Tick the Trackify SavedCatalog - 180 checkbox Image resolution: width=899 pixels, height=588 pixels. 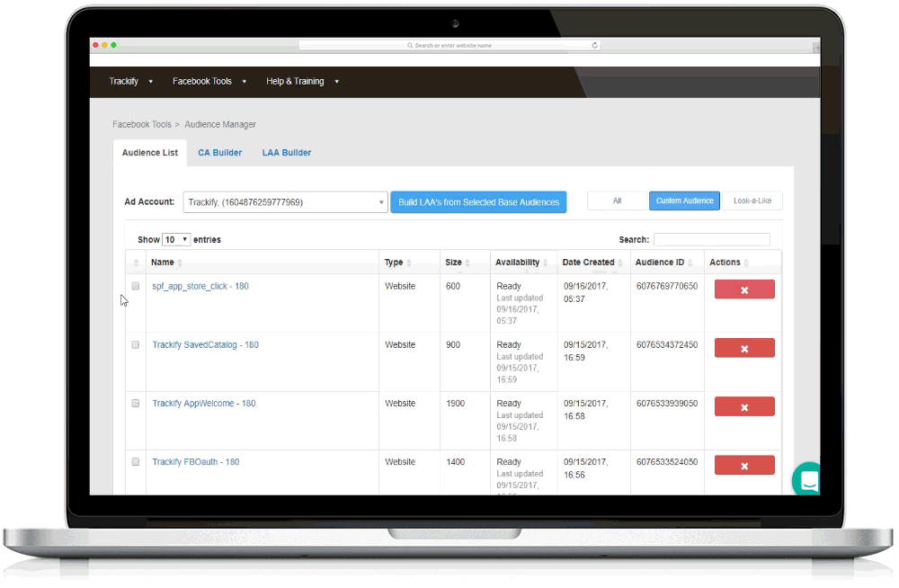tap(136, 344)
